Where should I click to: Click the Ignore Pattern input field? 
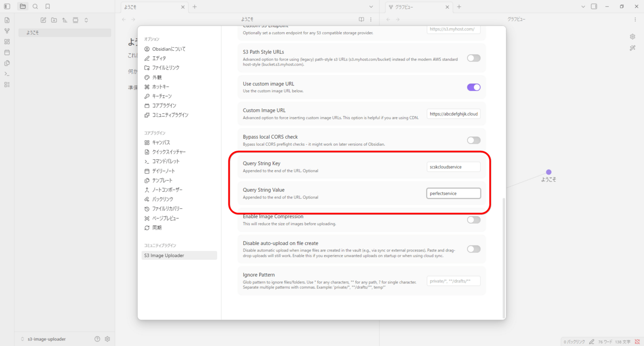coord(453,281)
